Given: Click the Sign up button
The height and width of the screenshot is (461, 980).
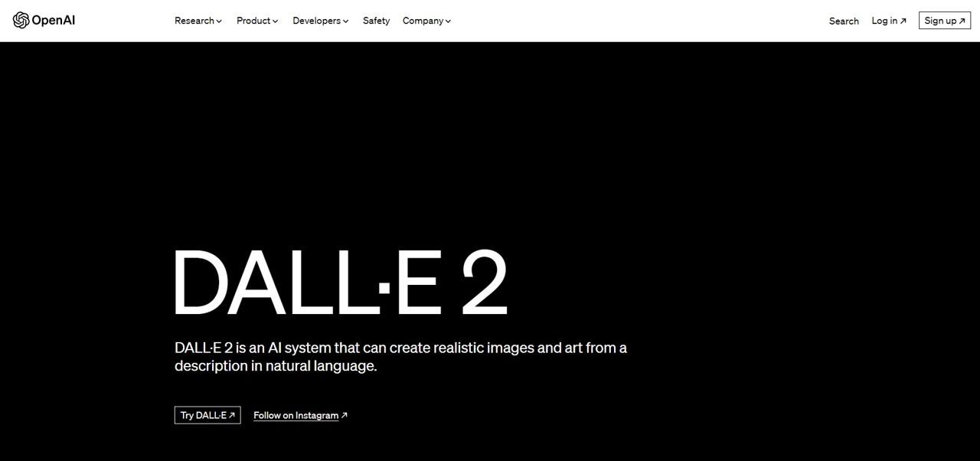Looking at the screenshot, I should pyautogui.click(x=945, y=21).
